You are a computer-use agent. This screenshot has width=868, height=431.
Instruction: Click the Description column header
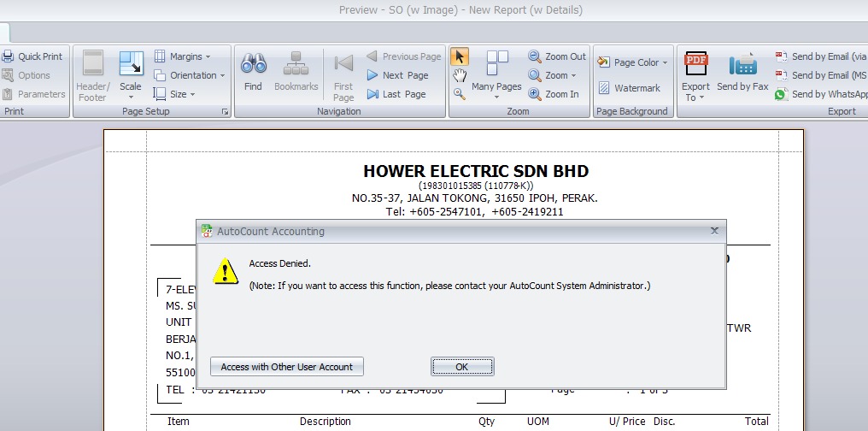click(x=325, y=422)
